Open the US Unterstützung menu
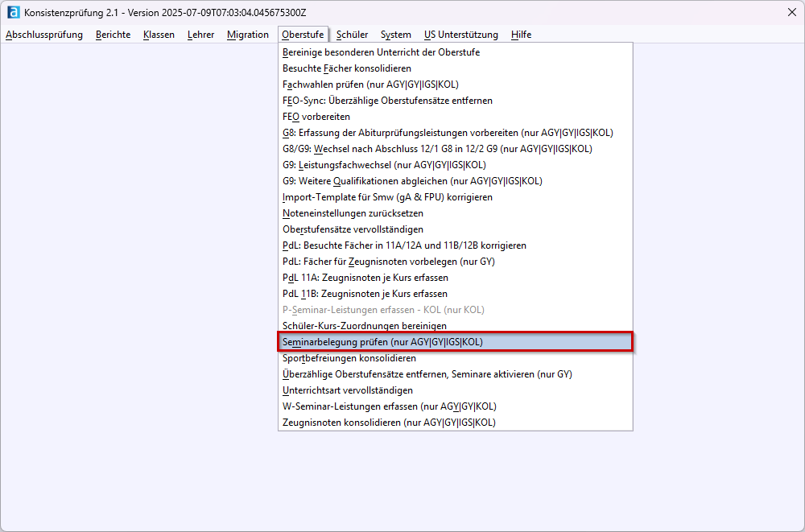The image size is (805, 532). click(x=461, y=35)
